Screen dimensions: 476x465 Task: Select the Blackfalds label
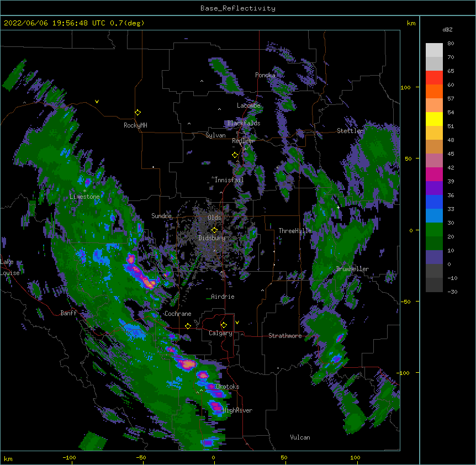[244, 123]
